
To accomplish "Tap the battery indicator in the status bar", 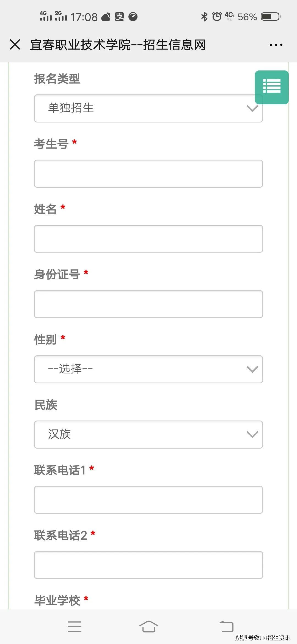I will pos(270,17).
